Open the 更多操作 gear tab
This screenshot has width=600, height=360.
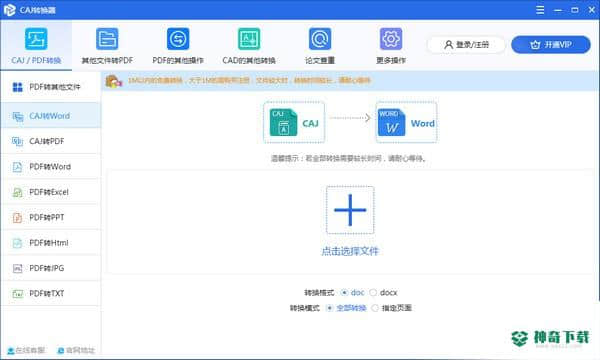pos(391,46)
